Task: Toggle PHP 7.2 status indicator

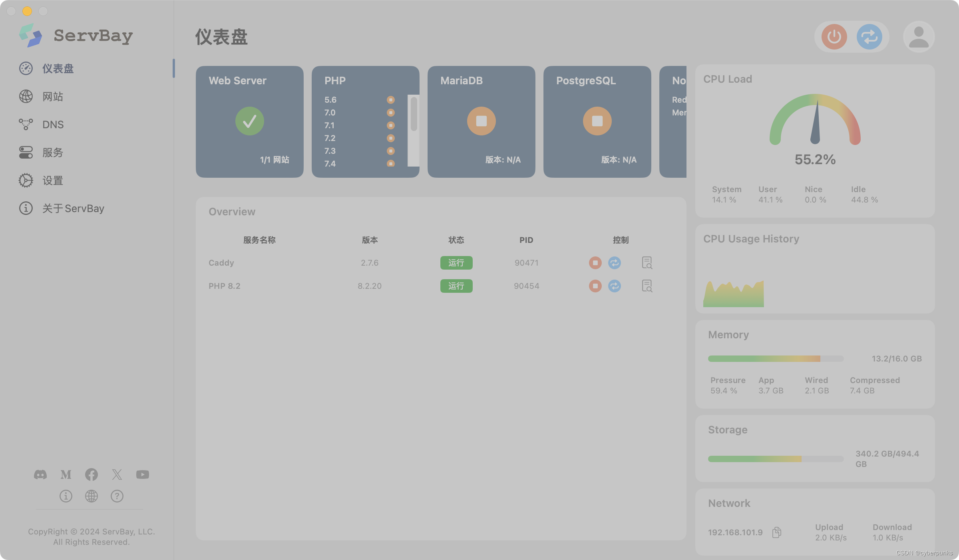Action: [391, 138]
